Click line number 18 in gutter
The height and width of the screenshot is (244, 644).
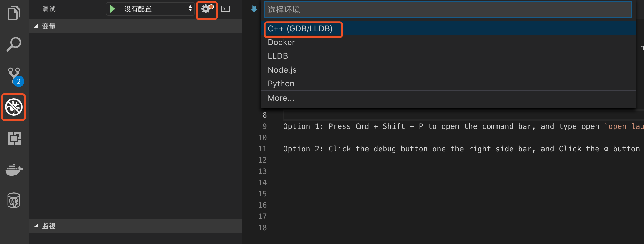click(263, 228)
